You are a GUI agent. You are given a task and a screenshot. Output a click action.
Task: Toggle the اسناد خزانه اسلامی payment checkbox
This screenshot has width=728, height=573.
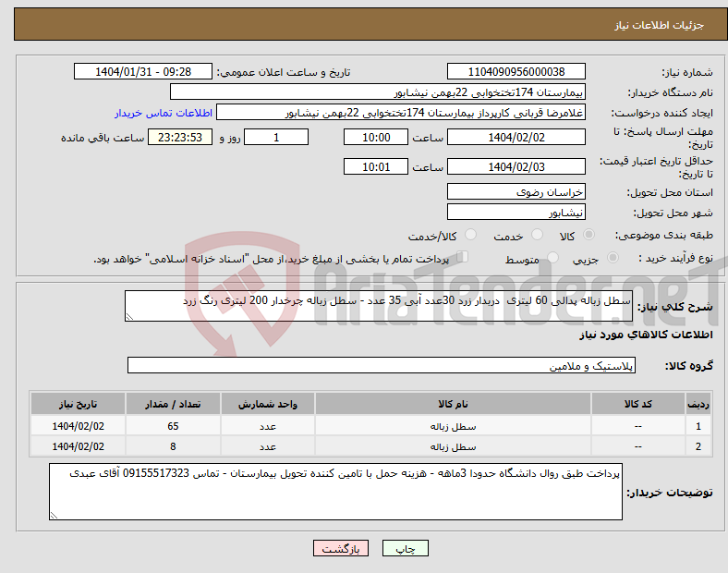[x=462, y=257]
